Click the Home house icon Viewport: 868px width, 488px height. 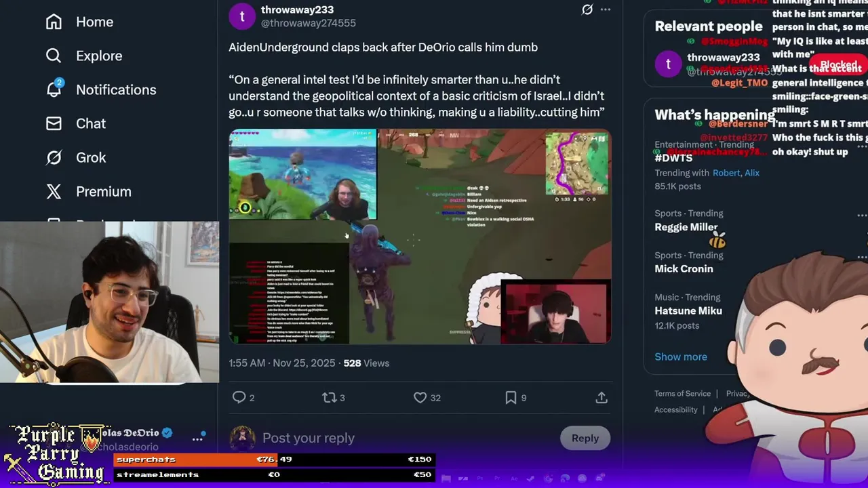54,22
